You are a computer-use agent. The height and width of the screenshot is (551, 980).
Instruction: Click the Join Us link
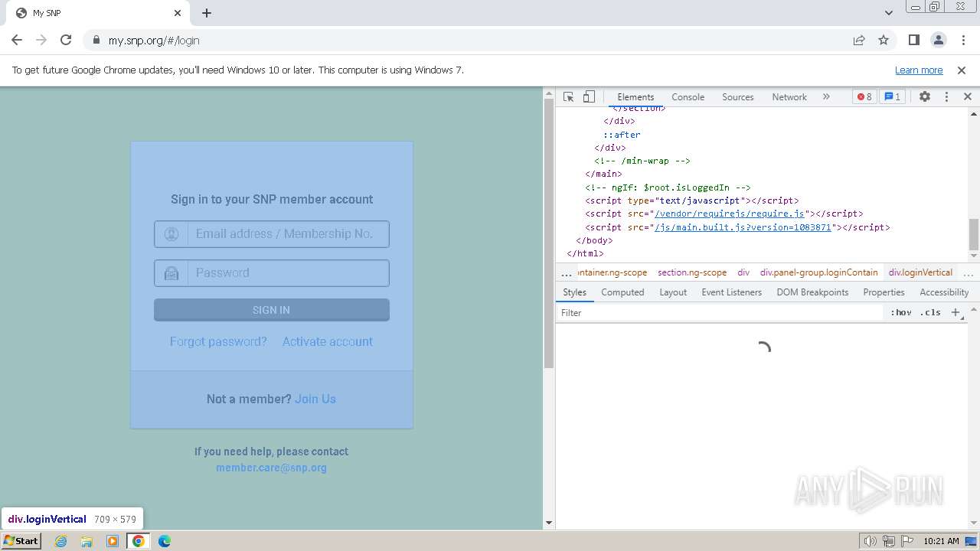tap(315, 399)
